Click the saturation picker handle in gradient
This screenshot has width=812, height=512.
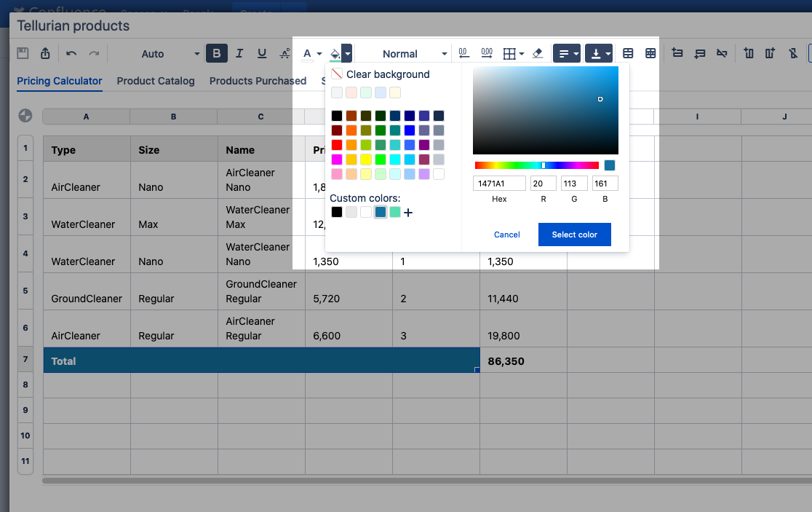600,99
